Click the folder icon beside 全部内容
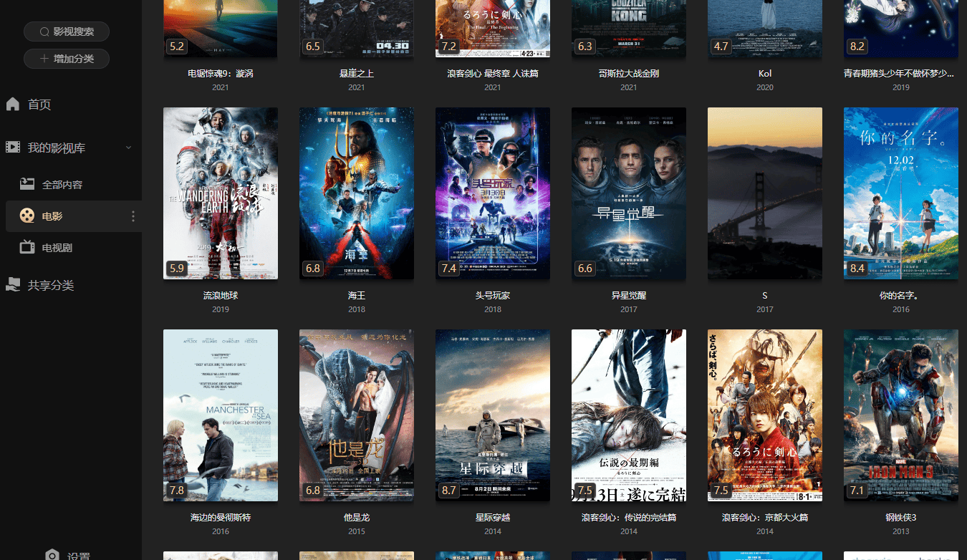The image size is (967, 560). (27, 184)
